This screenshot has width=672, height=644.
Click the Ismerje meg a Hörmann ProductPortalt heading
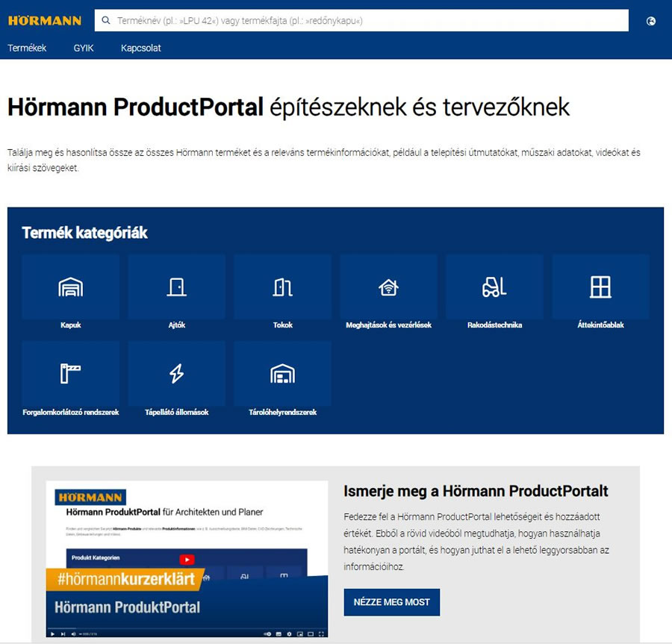click(476, 491)
